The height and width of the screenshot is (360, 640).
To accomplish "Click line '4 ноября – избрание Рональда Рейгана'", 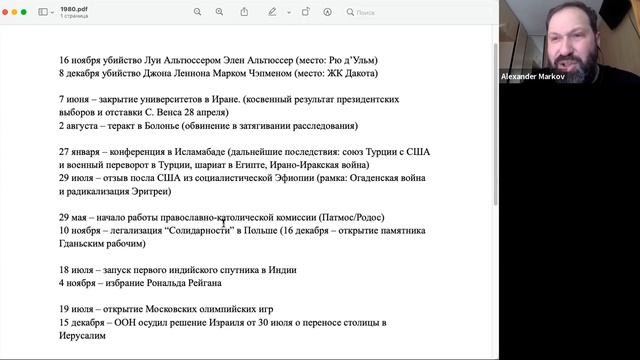I will coord(140,283).
